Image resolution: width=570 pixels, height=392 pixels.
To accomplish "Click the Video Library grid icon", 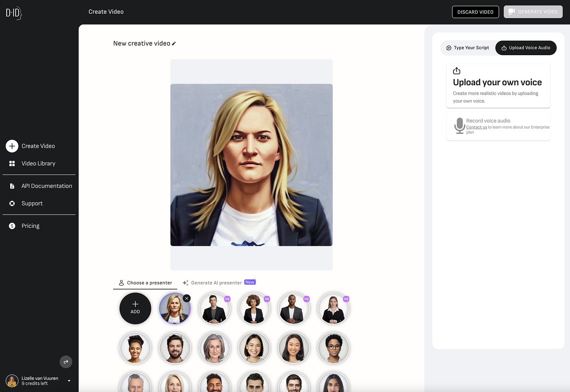I will (x=12, y=164).
